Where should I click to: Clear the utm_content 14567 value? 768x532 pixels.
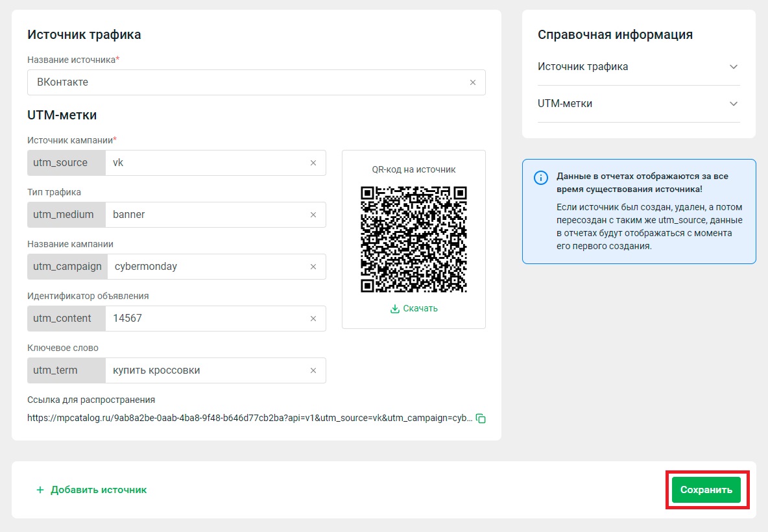click(313, 319)
